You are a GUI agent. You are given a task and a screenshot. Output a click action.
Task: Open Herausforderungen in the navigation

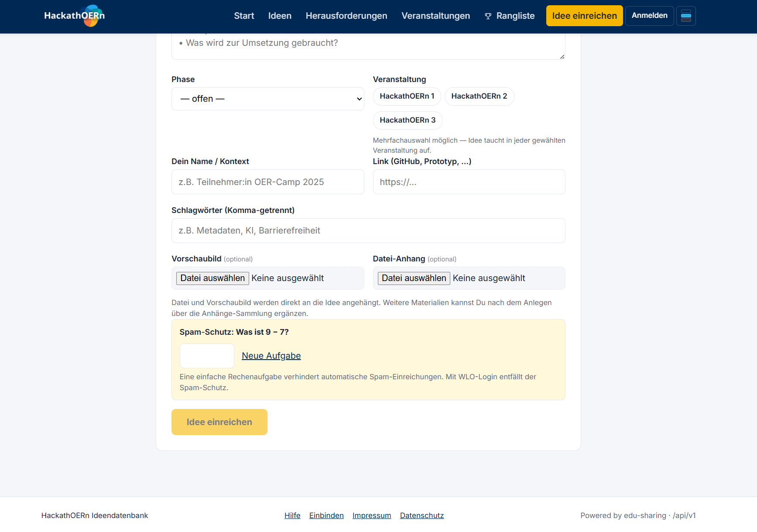point(346,16)
